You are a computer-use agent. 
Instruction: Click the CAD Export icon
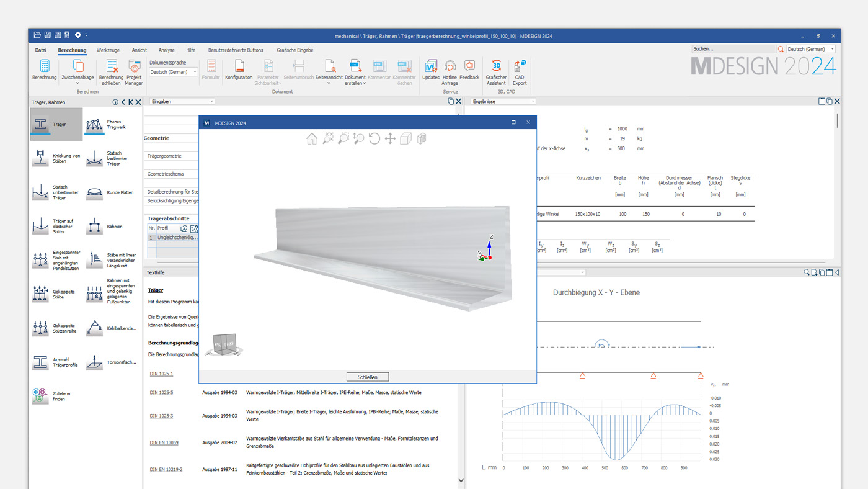click(x=520, y=66)
